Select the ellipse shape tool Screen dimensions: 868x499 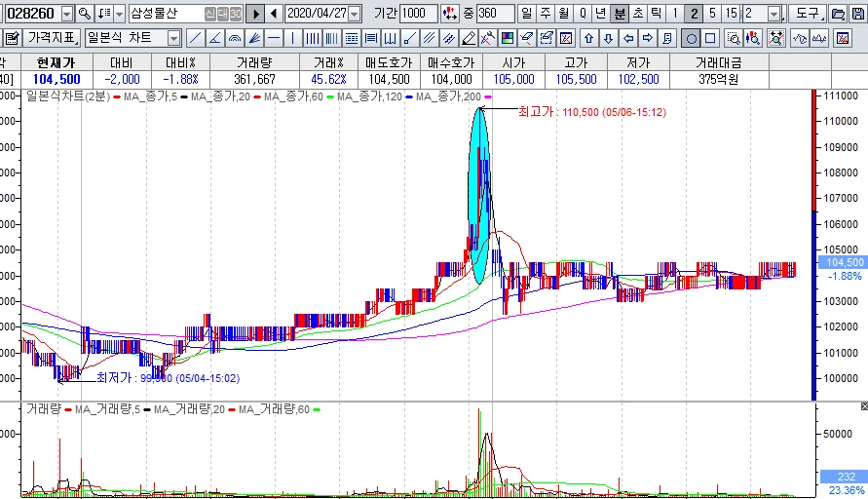point(691,38)
